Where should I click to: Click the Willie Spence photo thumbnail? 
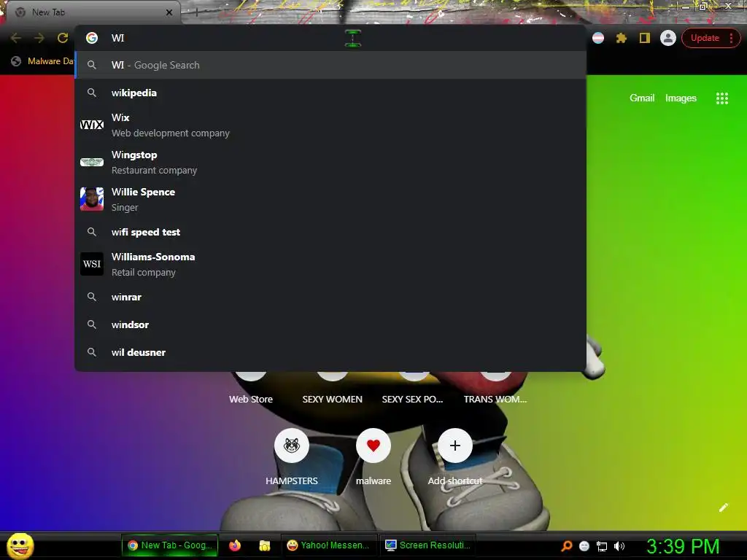coord(92,199)
